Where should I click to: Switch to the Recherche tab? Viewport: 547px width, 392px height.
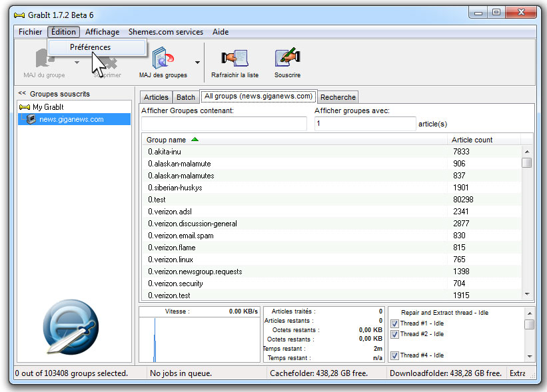click(x=338, y=97)
